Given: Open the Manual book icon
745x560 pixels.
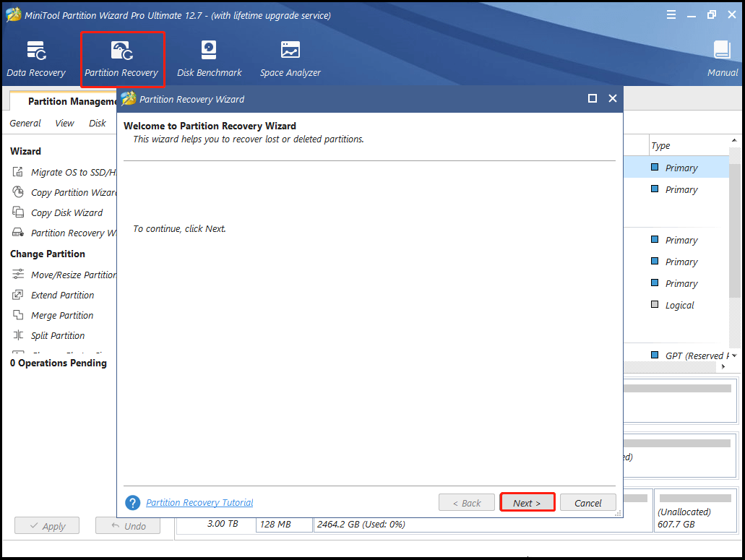Looking at the screenshot, I should click(x=722, y=50).
